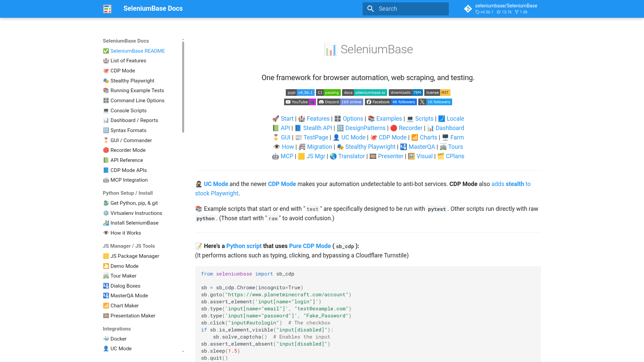644x362 pixels.
Task: Click the whale icon beside Docker in sidebar
Action: coord(106,339)
